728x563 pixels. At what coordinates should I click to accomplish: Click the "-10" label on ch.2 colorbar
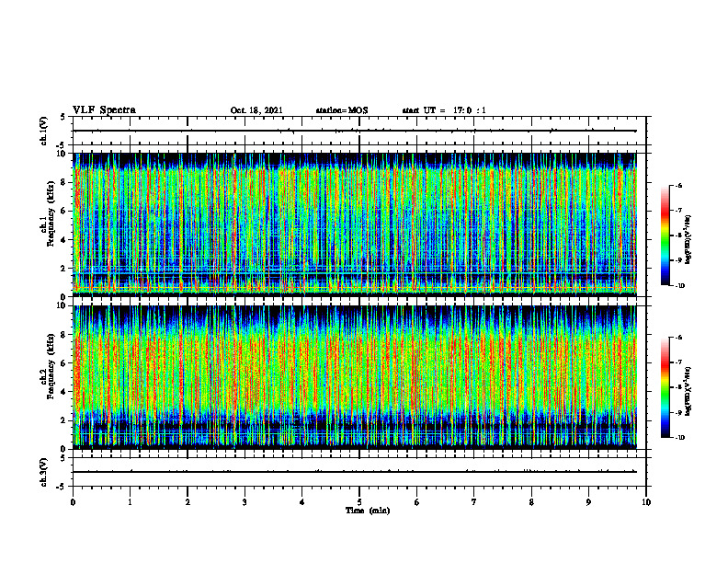tap(679, 438)
